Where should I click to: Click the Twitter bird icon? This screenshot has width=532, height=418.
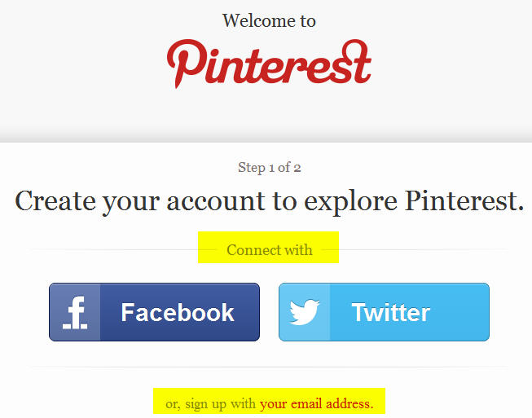305,312
